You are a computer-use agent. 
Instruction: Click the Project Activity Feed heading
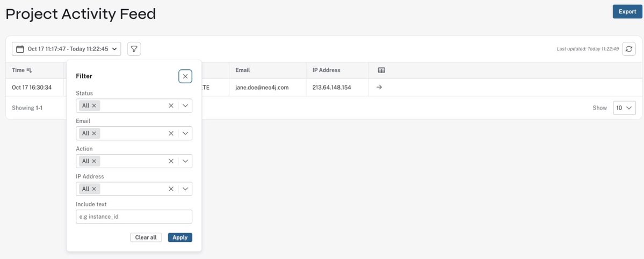(x=81, y=14)
